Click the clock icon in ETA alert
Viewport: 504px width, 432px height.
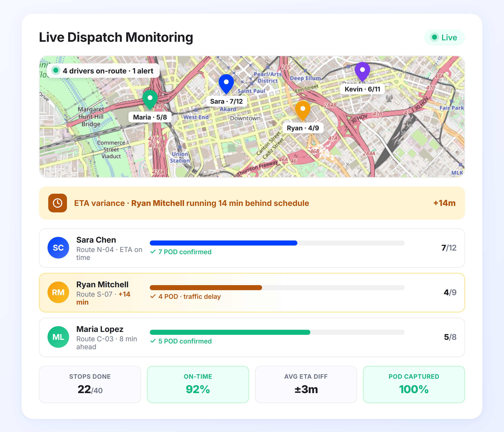point(58,203)
